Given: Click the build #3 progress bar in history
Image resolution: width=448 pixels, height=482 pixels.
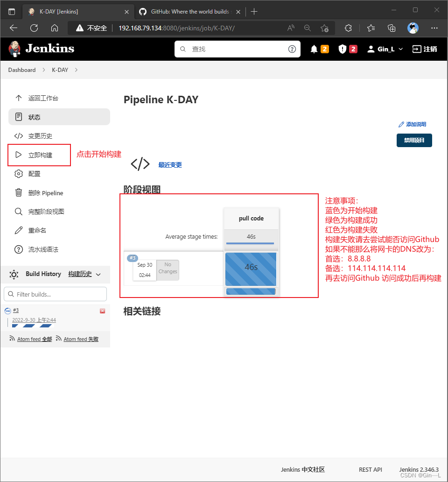Looking at the screenshot, I should (x=32, y=326).
